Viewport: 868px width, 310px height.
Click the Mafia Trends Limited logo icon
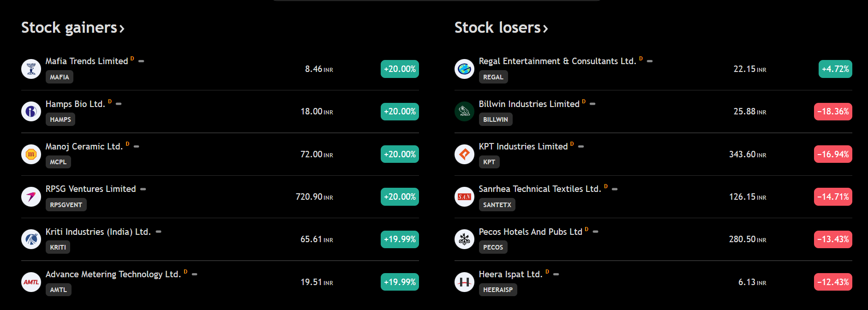(31, 69)
